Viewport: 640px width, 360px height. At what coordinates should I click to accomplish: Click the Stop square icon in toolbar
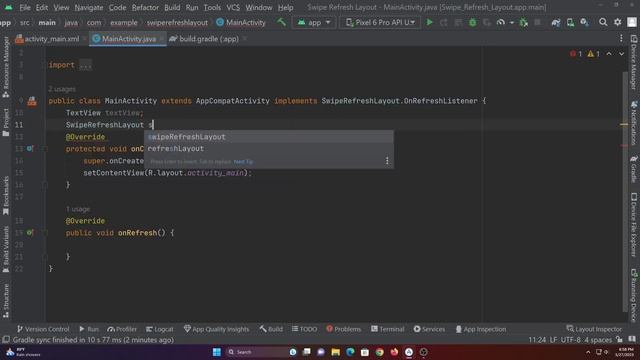tap(538, 22)
